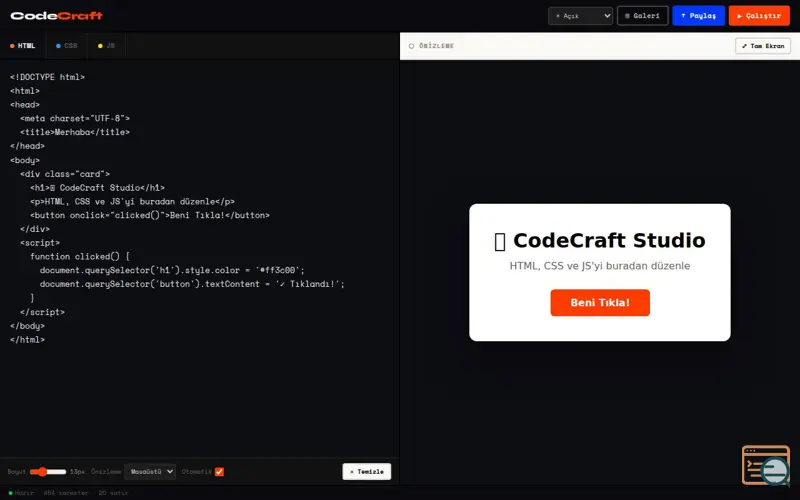The height and width of the screenshot is (500, 800).
Task: Run the code with Çalıştır
Action: tap(759, 16)
